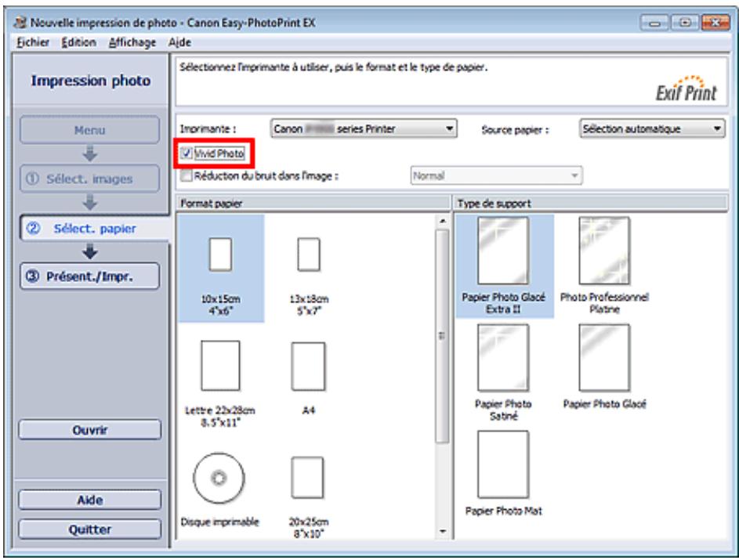The height and width of the screenshot is (560, 739).
Task: Choose Photo Professionnel Platine media icon
Action: pos(604,251)
